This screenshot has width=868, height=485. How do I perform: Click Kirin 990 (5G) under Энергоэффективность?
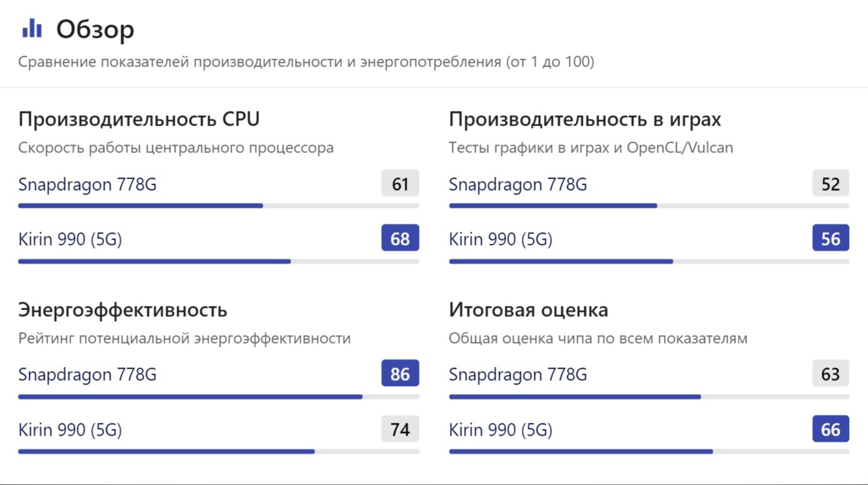click(70, 430)
